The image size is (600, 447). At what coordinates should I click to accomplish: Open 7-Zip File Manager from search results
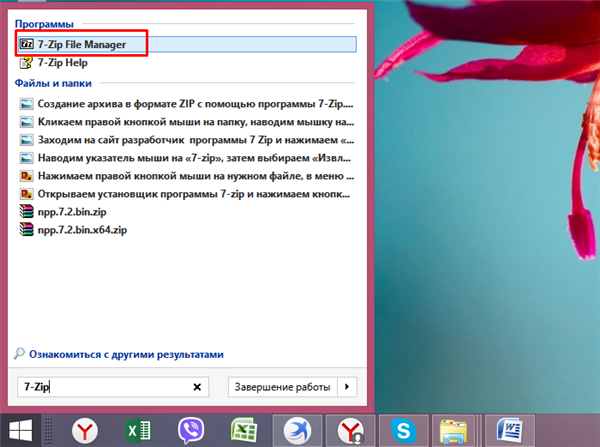(x=187, y=44)
